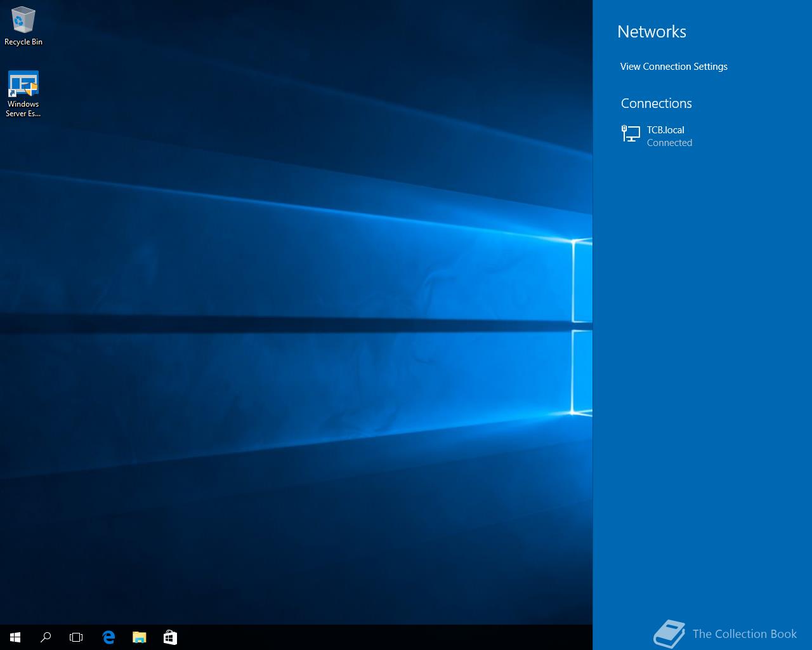The height and width of the screenshot is (650, 812).
Task: Click the Connections section heading
Action: [x=656, y=103]
